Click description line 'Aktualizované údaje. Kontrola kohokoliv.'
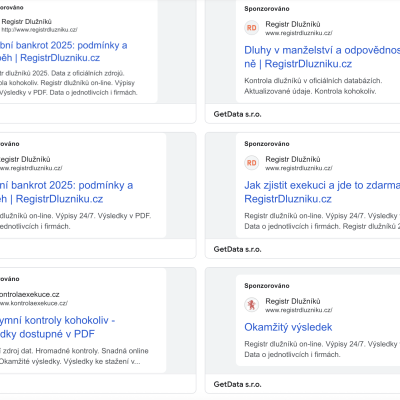400x400 pixels. pyautogui.click(x=310, y=91)
